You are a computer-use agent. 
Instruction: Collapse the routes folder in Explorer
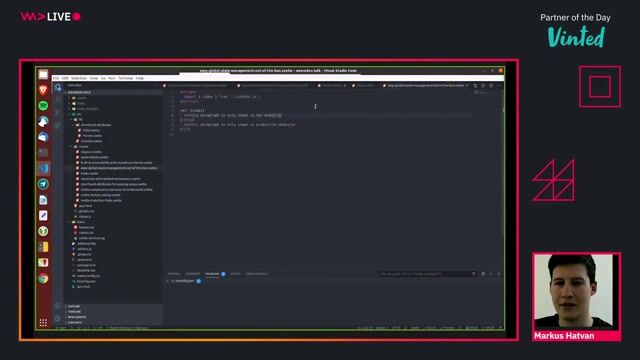coord(84,147)
